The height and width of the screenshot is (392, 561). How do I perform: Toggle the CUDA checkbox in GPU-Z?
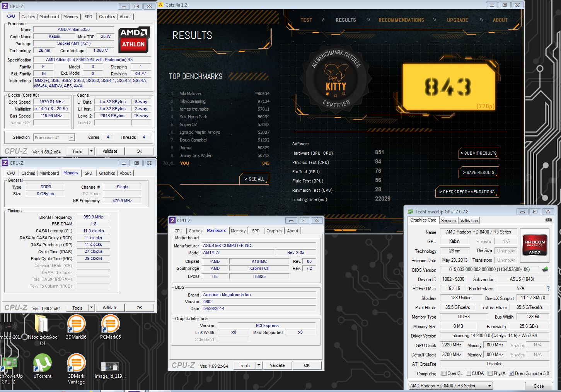tap(468, 373)
